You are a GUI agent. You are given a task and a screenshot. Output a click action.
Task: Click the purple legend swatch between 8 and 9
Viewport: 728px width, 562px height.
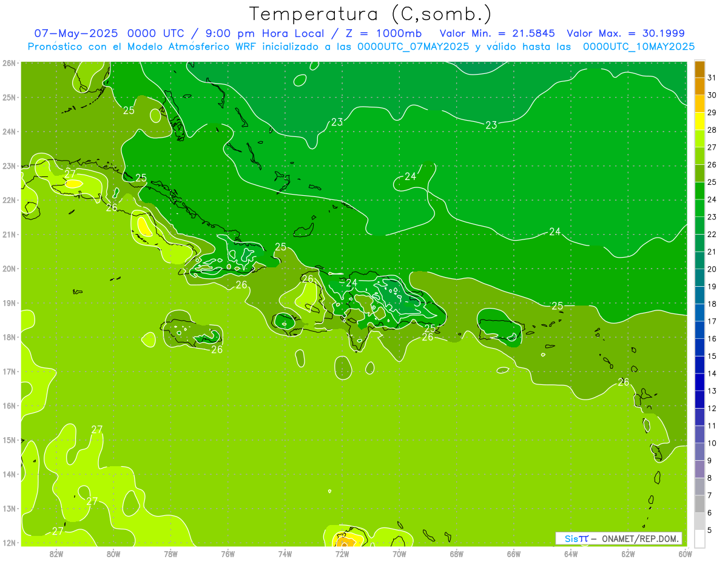pos(699,469)
